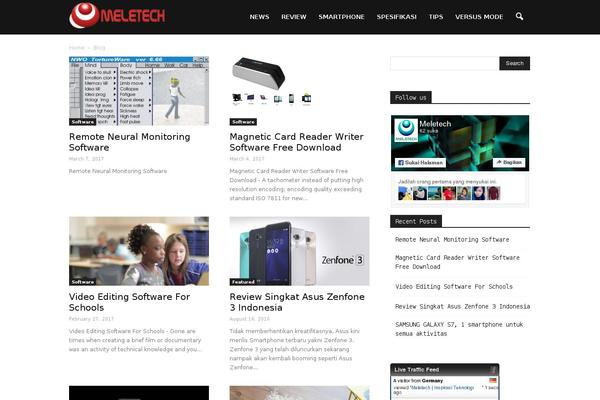
Task: Open recent post Video Editing Software For Schools
Action: pyautogui.click(x=453, y=287)
